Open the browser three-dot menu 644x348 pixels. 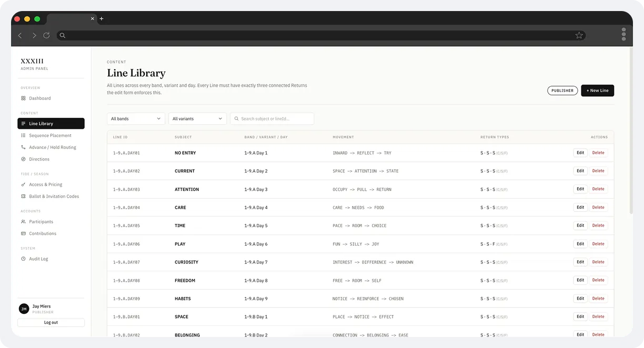click(x=623, y=34)
